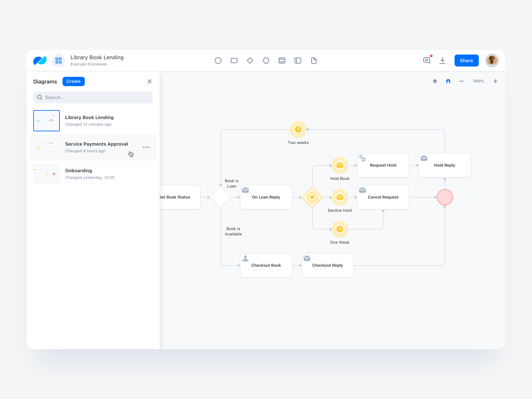Screen dimensions: 532x399
Task: Open the comments panel
Action: click(427, 61)
